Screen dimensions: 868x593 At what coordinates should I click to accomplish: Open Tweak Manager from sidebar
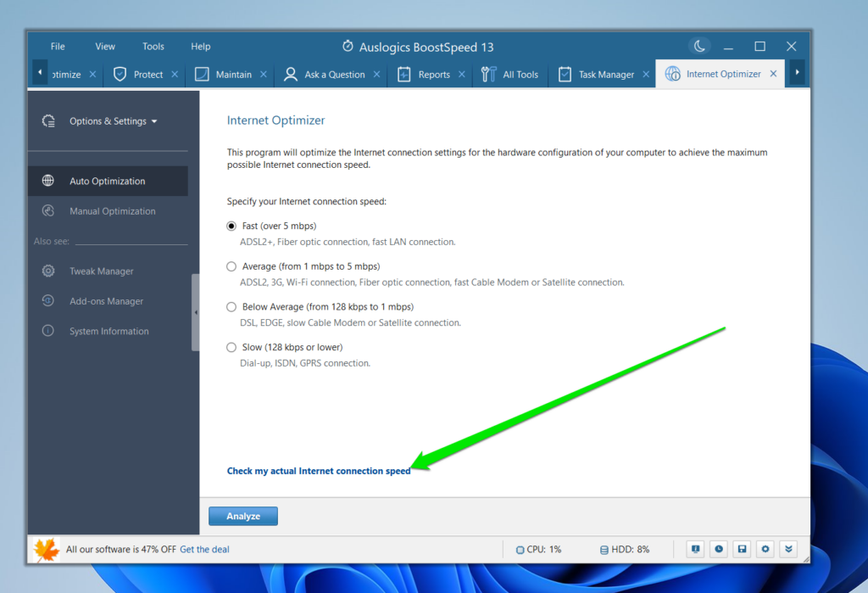(101, 271)
